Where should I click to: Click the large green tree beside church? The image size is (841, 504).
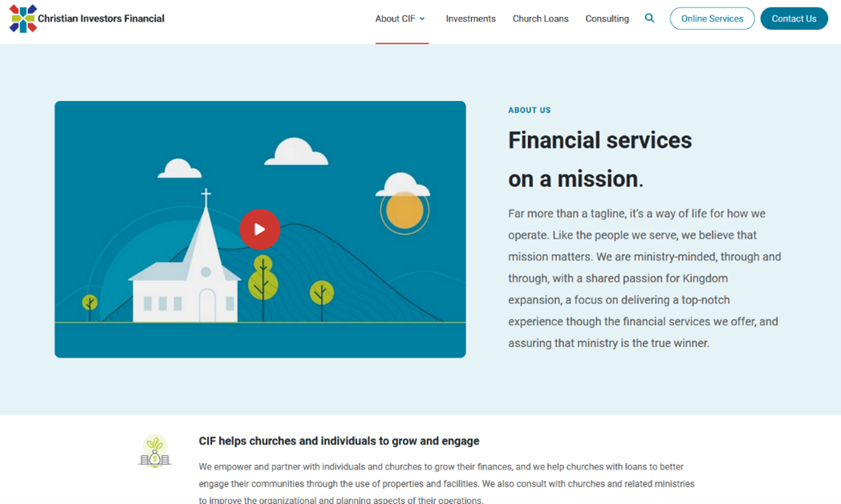262,282
